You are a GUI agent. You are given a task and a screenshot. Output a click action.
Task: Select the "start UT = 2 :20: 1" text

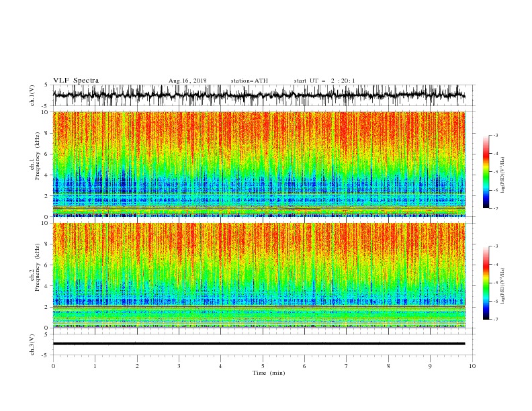pos(324,81)
